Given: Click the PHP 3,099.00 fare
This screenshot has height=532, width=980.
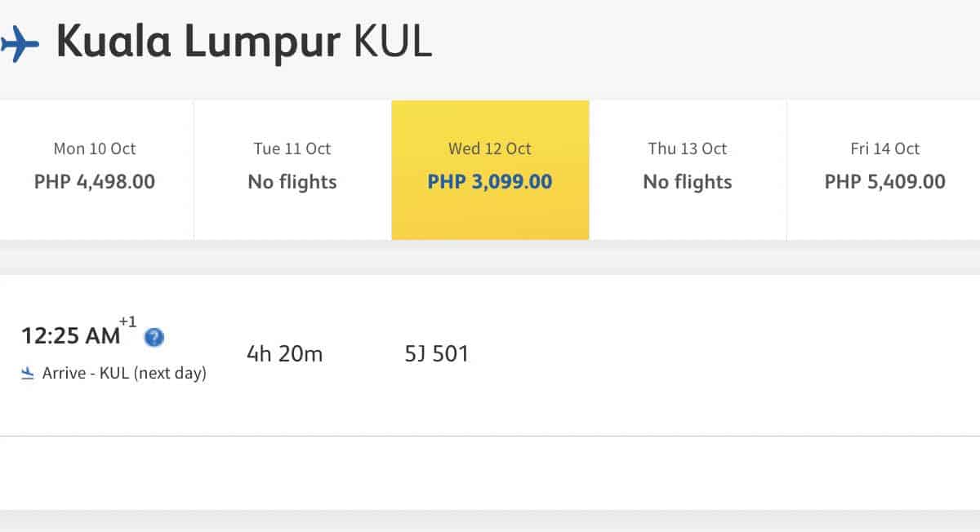Looking at the screenshot, I should click(490, 181).
